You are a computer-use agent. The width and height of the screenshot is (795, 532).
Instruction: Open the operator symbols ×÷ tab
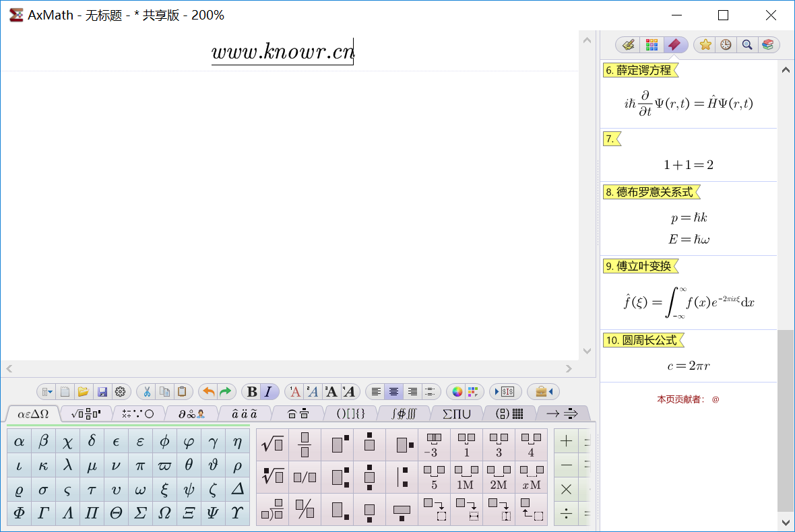(137, 414)
